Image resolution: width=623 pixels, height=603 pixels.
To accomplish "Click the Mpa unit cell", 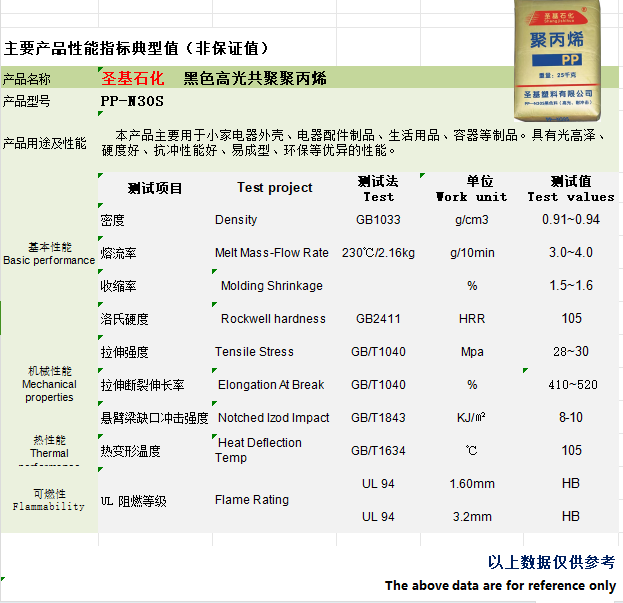I will point(472,352).
